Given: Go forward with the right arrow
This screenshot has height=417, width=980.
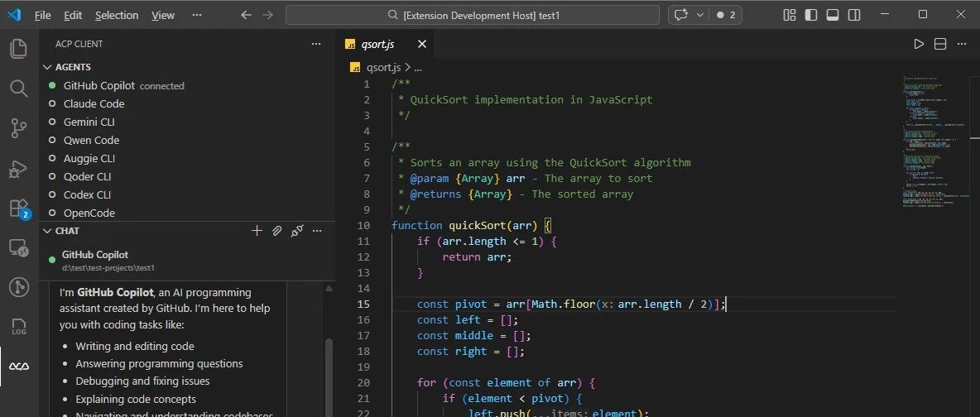Looking at the screenshot, I should (x=268, y=15).
